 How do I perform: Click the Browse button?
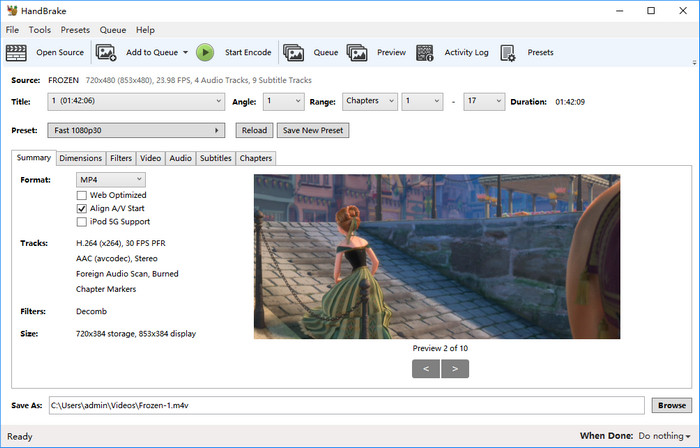tap(671, 405)
